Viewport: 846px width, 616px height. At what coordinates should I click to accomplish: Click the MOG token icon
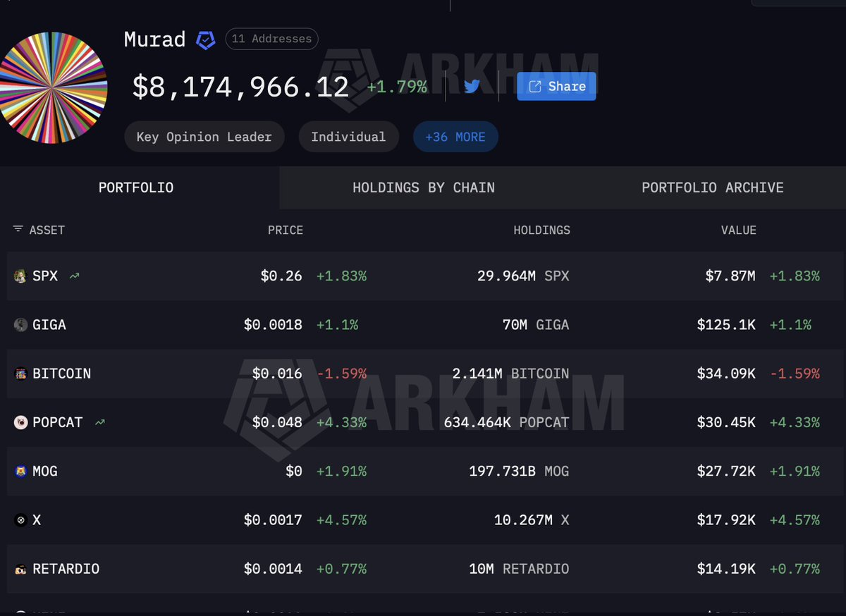[x=20, y=471]
